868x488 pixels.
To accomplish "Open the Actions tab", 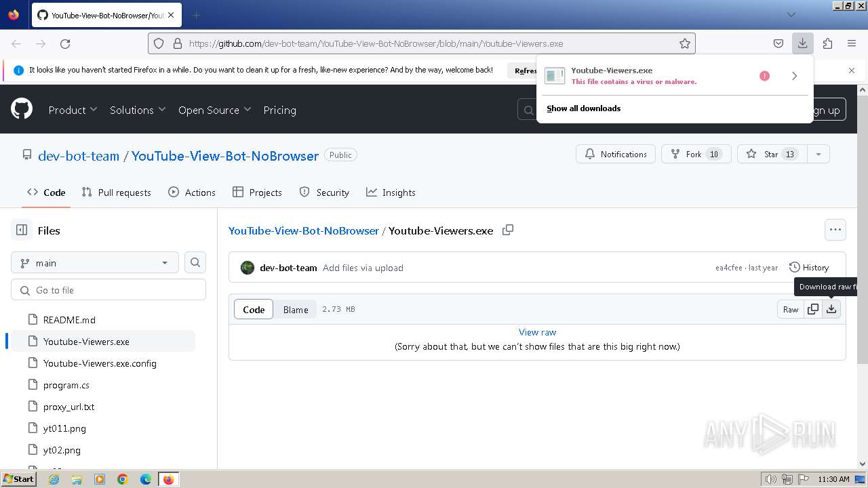I will [x=192, y=192].
